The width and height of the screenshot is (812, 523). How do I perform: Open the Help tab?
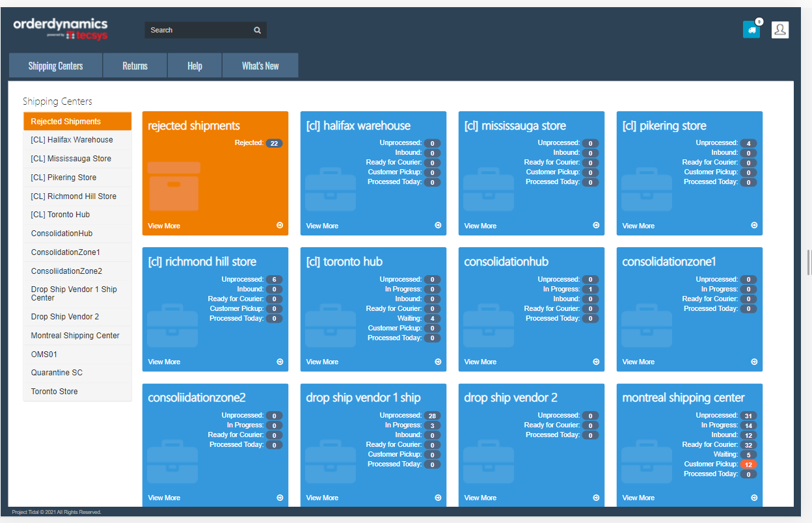pyautogui.click(x=195, y=65)
